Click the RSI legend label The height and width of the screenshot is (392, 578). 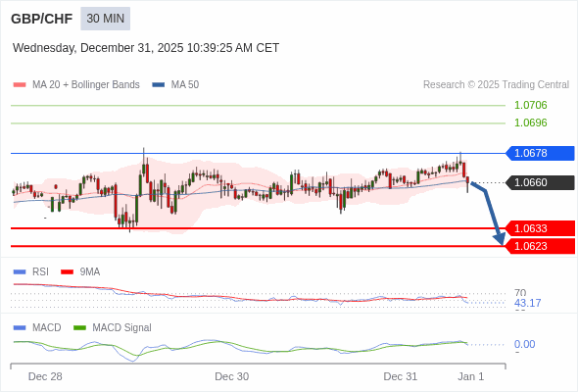point(40,271)
